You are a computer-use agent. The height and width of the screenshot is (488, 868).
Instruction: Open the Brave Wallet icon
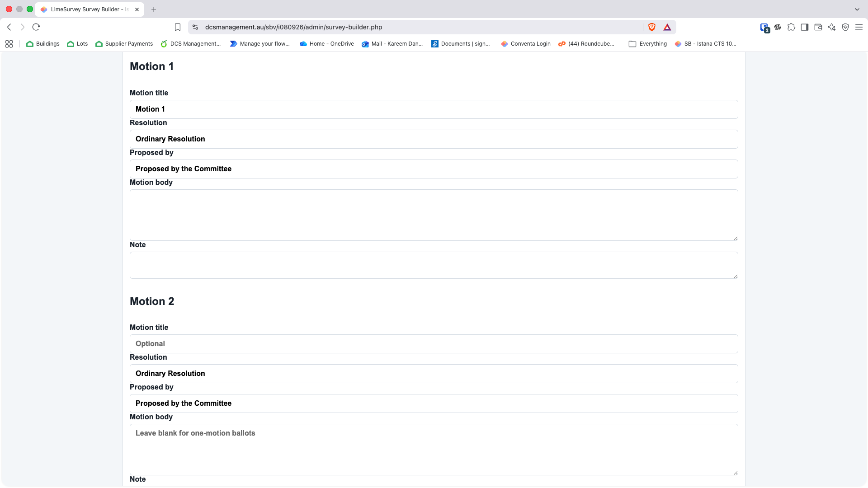point(818,27)
